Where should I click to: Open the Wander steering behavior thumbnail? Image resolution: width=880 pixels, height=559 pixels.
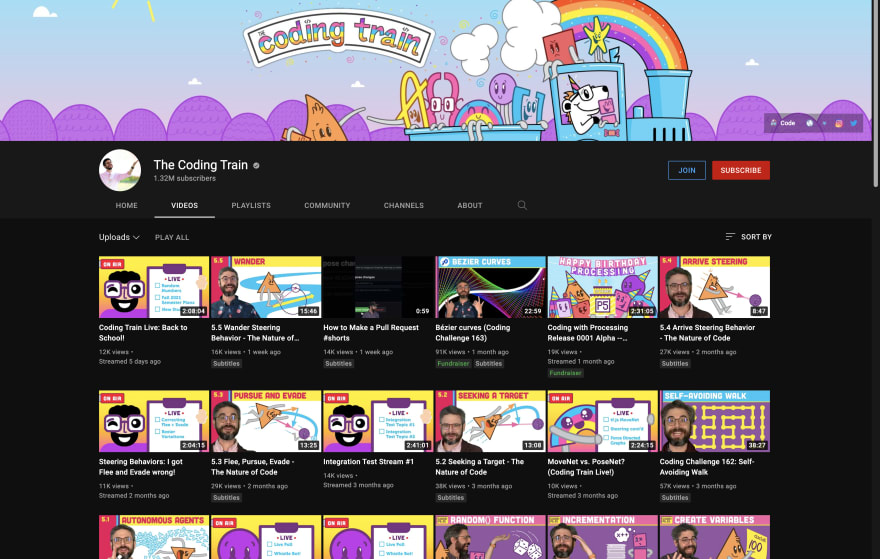(266, 287)
